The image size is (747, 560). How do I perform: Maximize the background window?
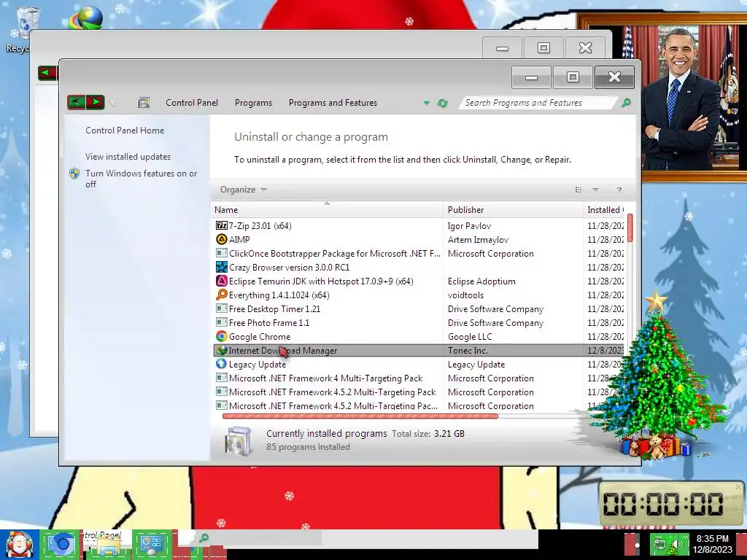pos(543,47)
